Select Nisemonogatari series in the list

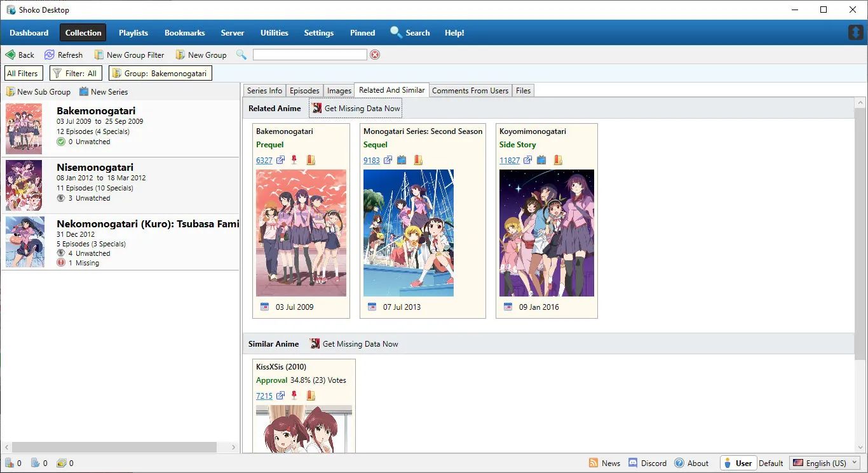click(121, 185)
